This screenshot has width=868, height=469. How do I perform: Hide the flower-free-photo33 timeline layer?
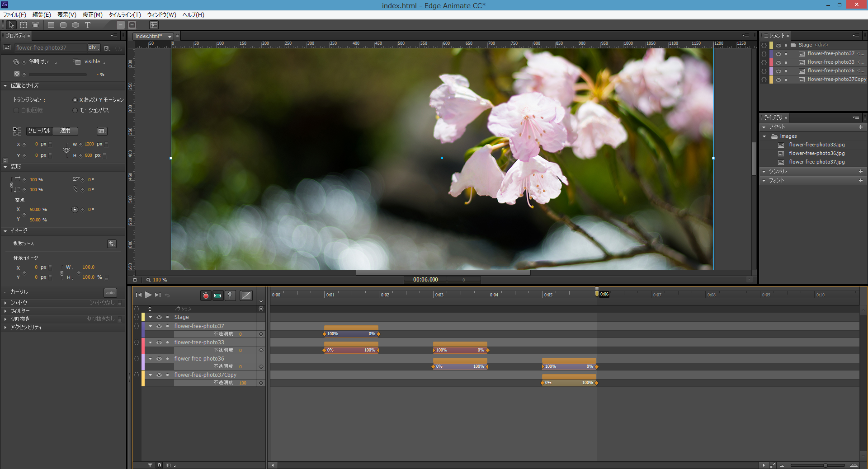pos(159,342)
